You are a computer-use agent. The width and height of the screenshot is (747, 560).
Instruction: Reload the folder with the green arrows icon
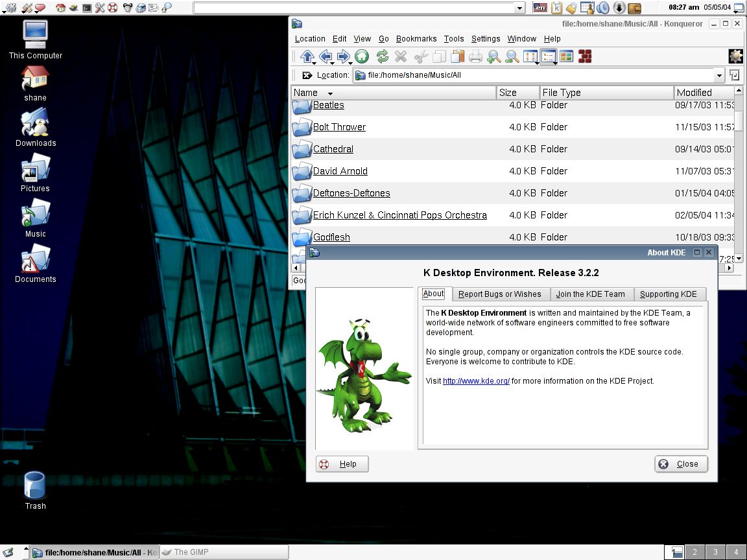coord(382,56)
